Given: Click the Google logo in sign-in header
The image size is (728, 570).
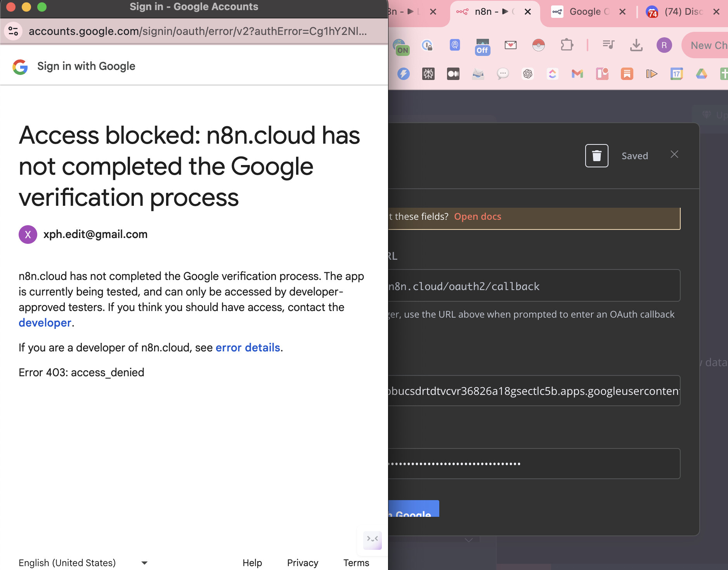Looking at the screenshot, I should point(20,67).
